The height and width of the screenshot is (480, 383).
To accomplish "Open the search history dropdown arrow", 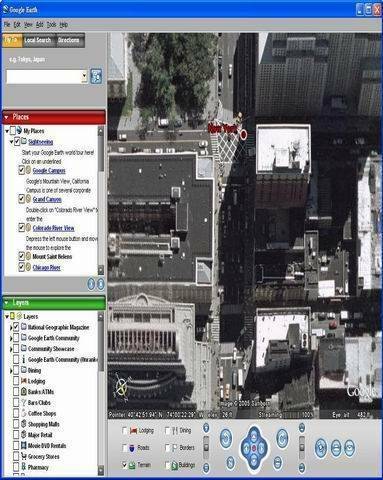I will tap(84, 76).
